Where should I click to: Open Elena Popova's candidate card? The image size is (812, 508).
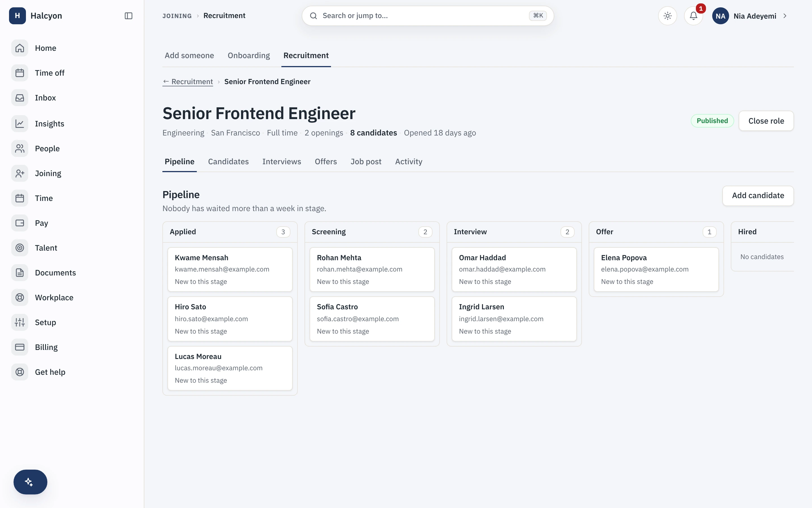tap(656, 270)
